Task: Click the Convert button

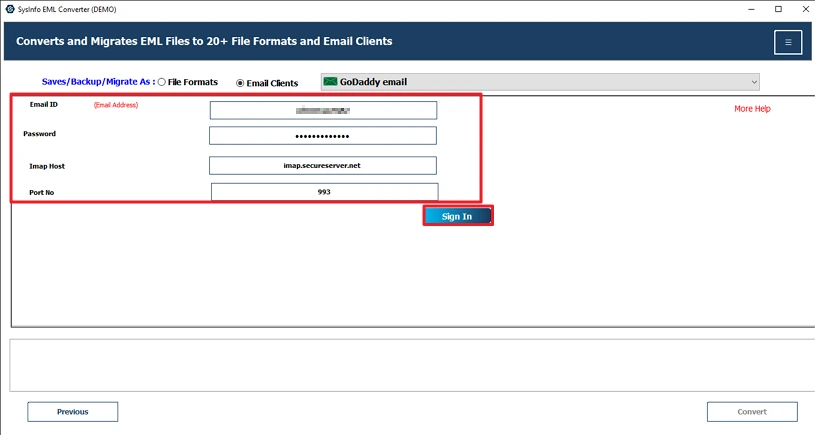Action: click(x=752, y=412)
